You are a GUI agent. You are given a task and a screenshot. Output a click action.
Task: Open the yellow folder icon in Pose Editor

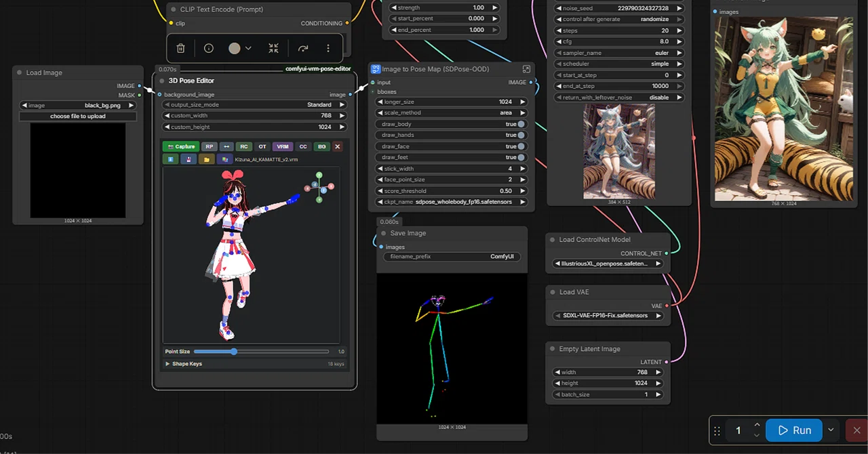tap(207, 159)
